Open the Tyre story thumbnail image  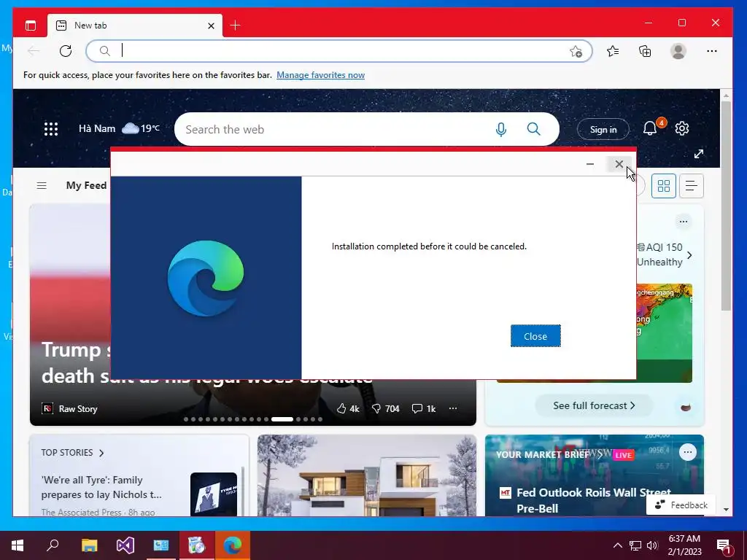click(x=214, y=494)
